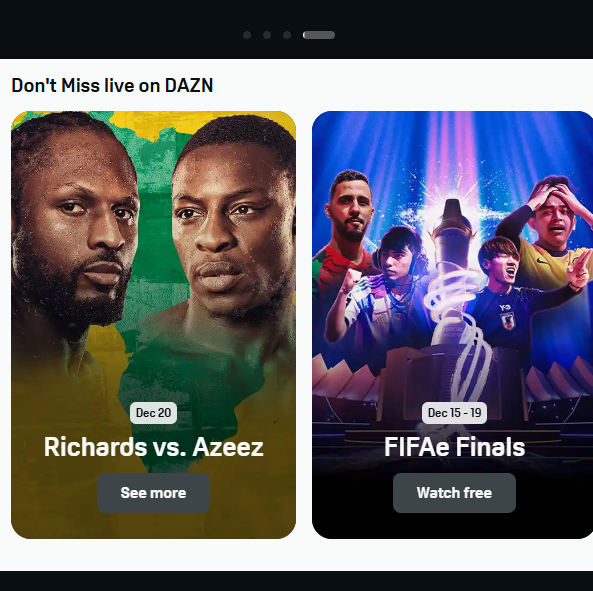
Task: Click the Dec 15 - 19 date badge
Action: click(454, 413)
